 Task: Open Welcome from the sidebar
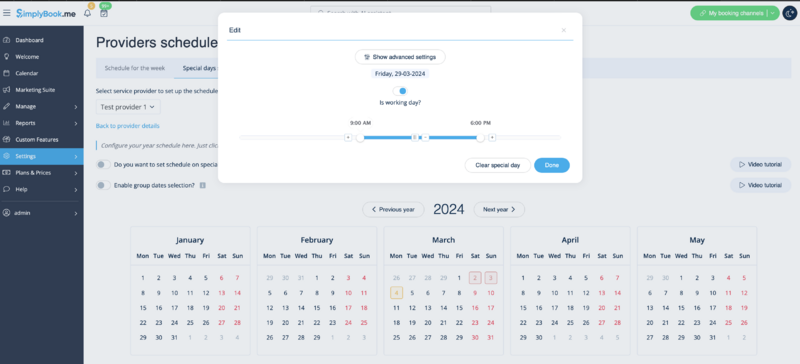click(41, 57)
